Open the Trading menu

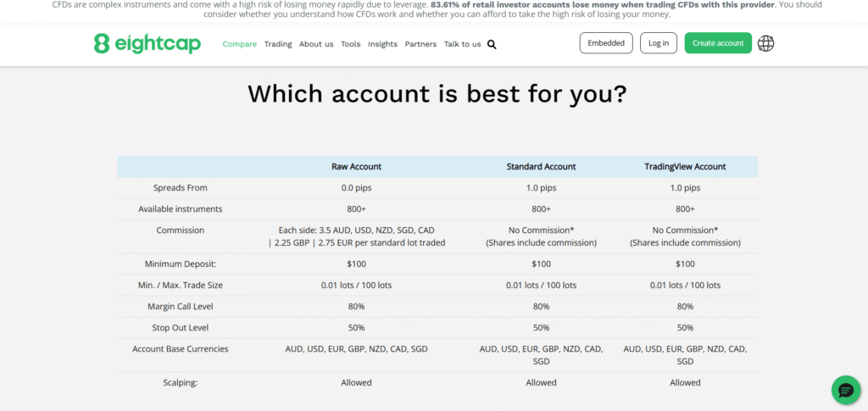[x=278, y=44]
